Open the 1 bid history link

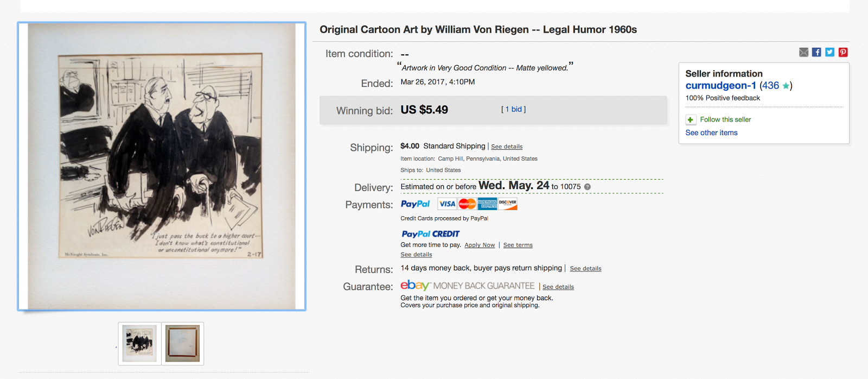click(x=514, y=109)
